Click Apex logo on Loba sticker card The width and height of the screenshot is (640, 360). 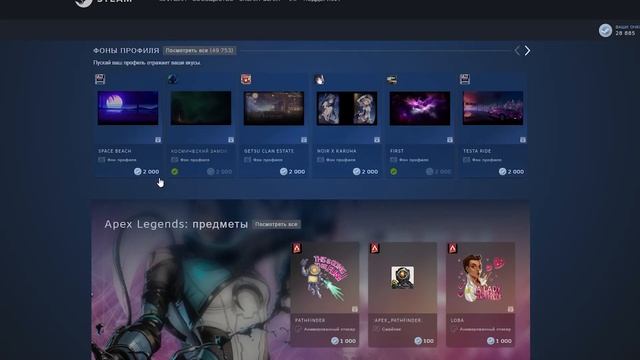453,248
